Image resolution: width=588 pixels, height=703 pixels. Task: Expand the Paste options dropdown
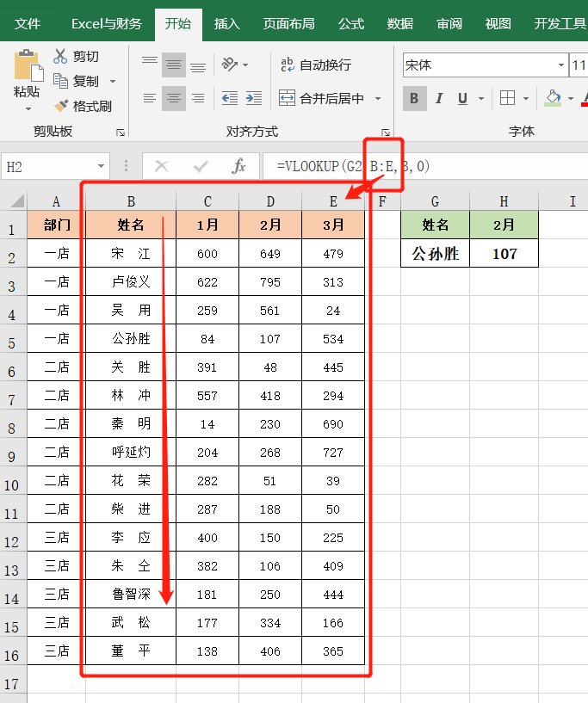[28, 109]
